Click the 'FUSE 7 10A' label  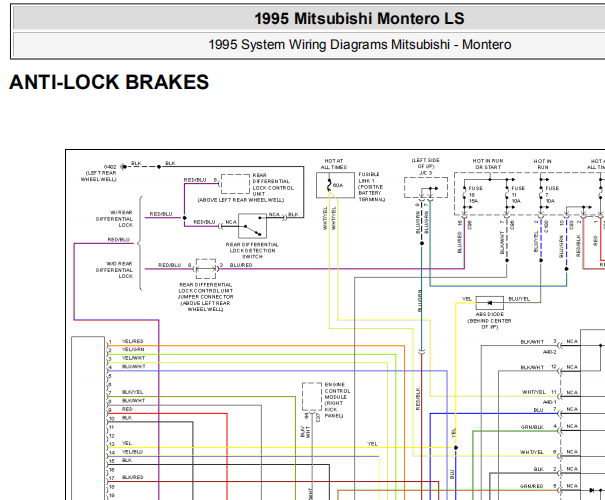552,194
